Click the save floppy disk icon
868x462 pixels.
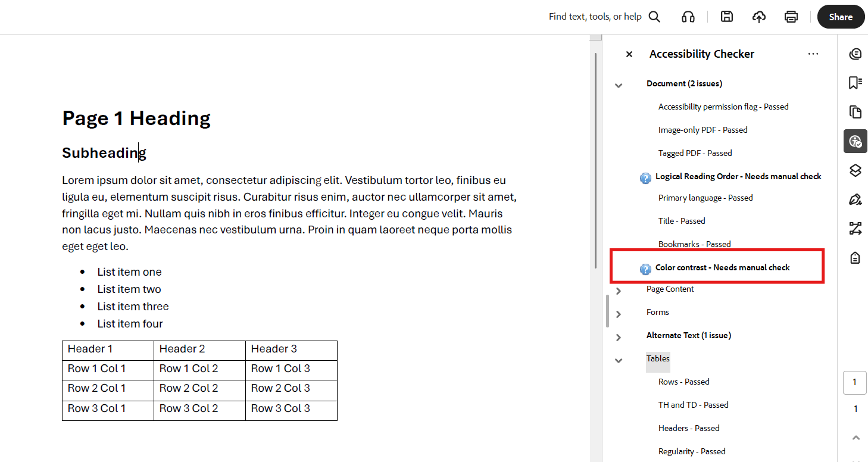[x=727, y=17]
